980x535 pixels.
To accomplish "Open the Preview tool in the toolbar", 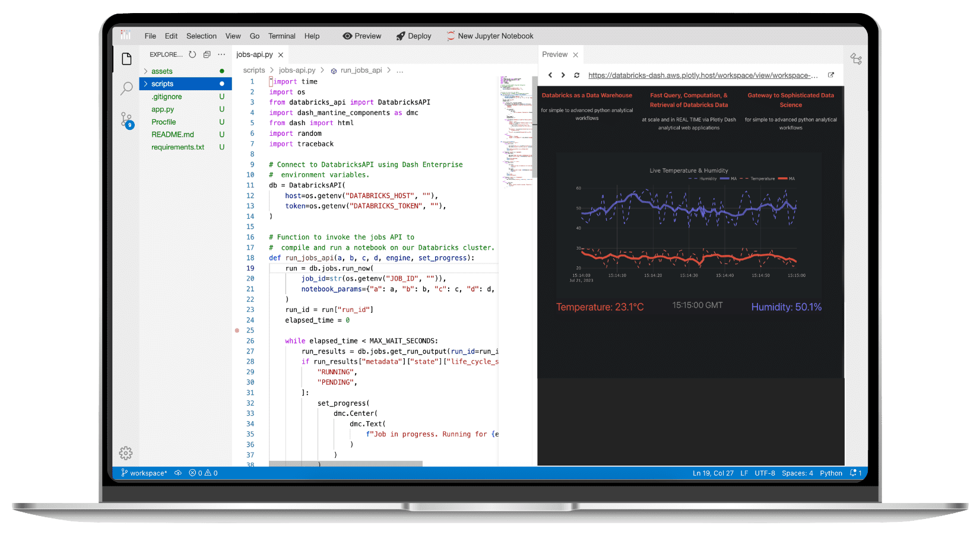I will (x=361, y=36).
